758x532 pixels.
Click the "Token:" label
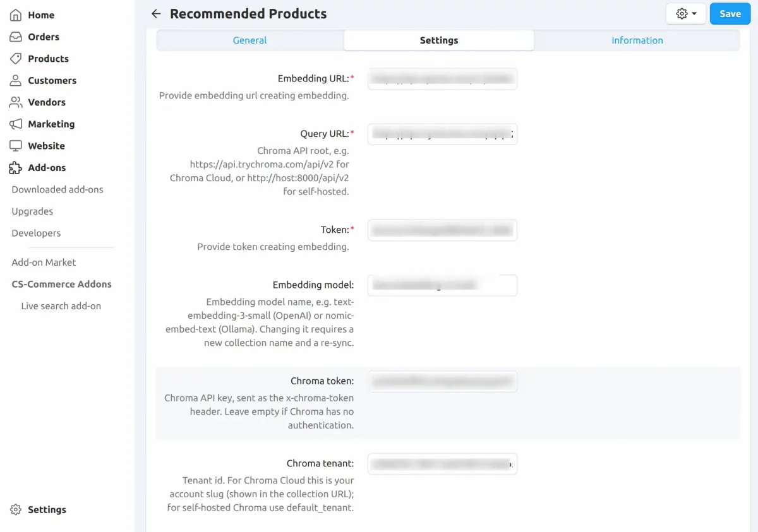pyautogui.click(x=335, y=230)
